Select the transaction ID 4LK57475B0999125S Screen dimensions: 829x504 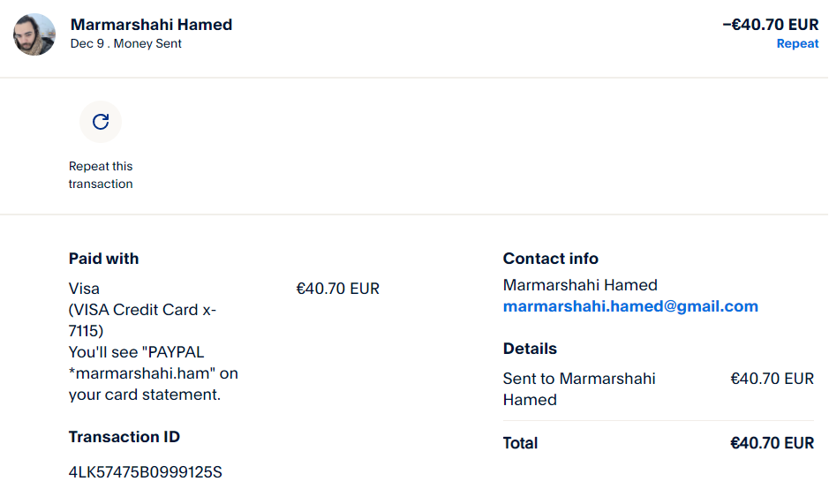point(146,472)
